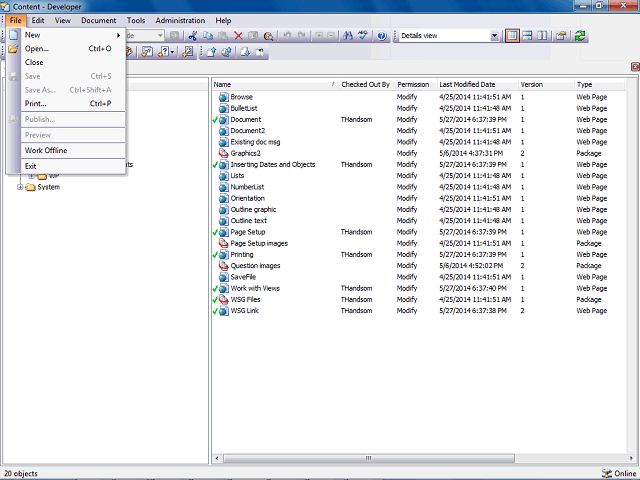Click the package icon beside Graphics2
Screen dimensions: 640x480
(x=223, y=153)
